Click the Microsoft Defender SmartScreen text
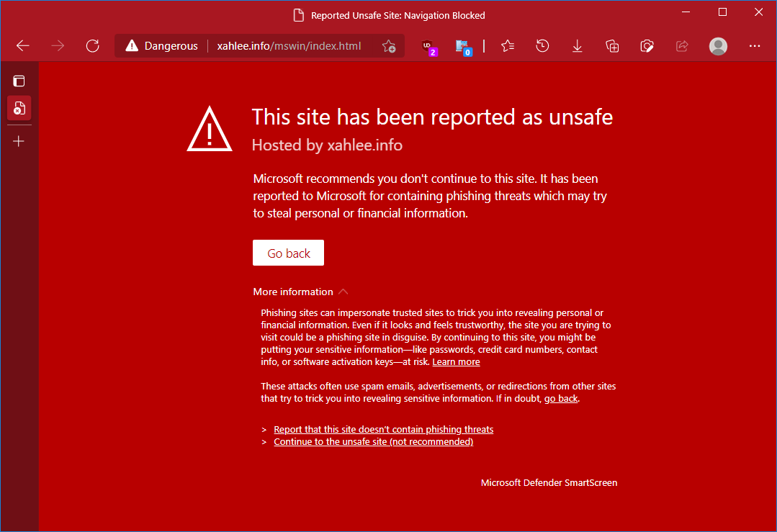777x532 pixels. coord(549,482)
